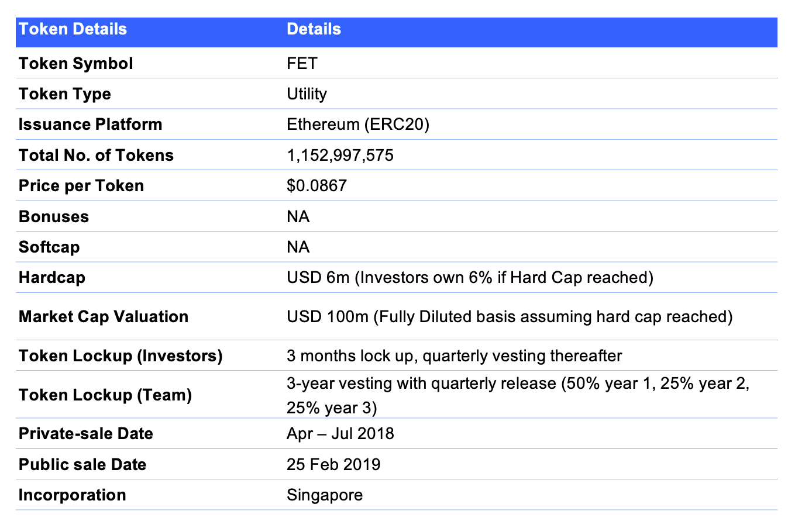Click the Token Symbol row label

coord(75,63)
